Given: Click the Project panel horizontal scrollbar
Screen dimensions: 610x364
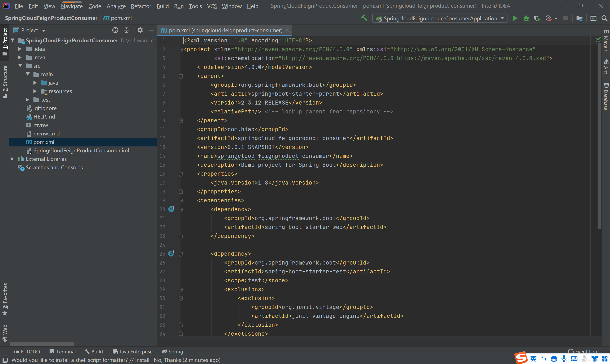Looking at the screenshot, I should click(42, 344).
